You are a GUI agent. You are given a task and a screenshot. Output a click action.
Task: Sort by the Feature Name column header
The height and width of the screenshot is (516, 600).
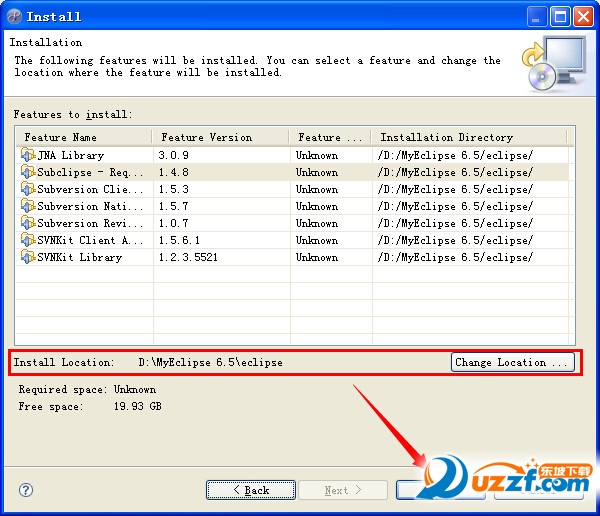point(84,137)
